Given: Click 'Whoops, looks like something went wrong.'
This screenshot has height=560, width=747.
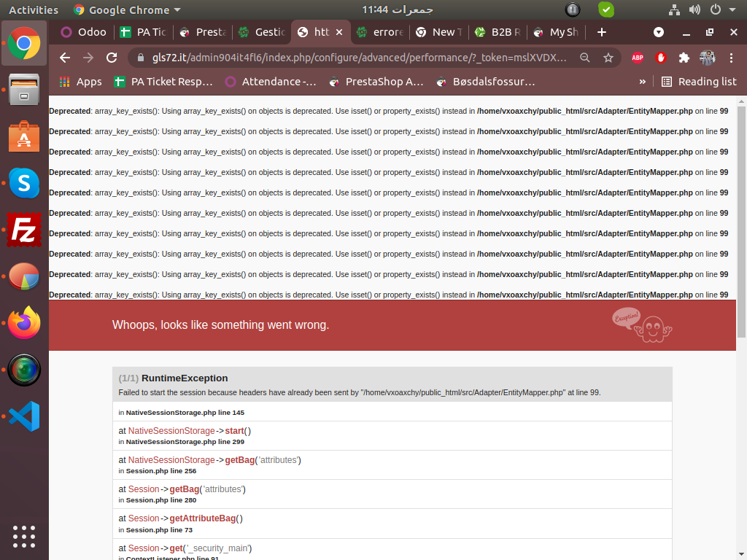Looking at the screenshot, I should click(x=220, y=324).
